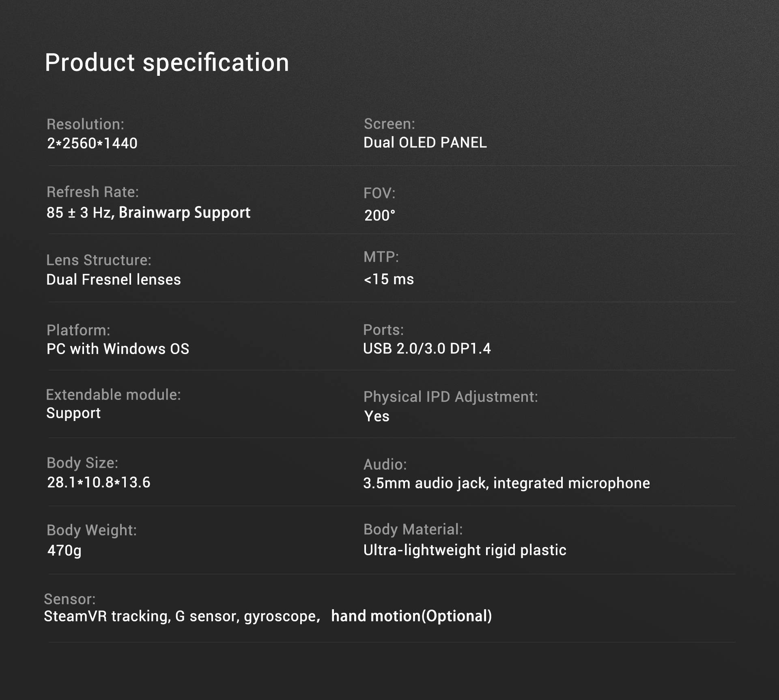779x700 pixels.
Task: Select the Brainwarp Support text
Action: click(x=185, y=213)
